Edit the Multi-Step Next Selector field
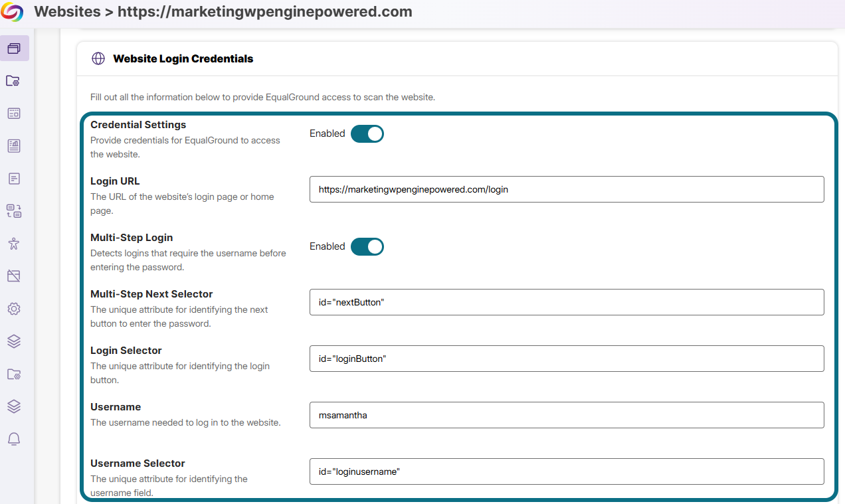 click(567, 302)
